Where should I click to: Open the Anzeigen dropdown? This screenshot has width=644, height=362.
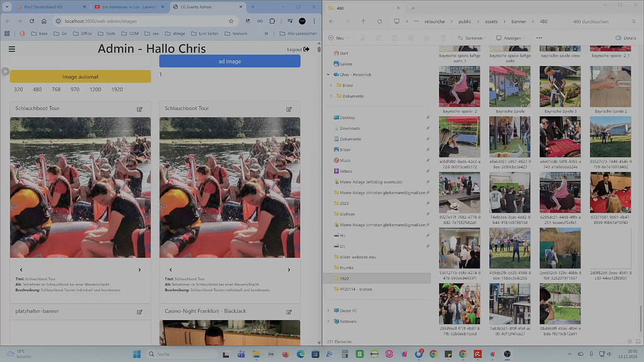511,38
